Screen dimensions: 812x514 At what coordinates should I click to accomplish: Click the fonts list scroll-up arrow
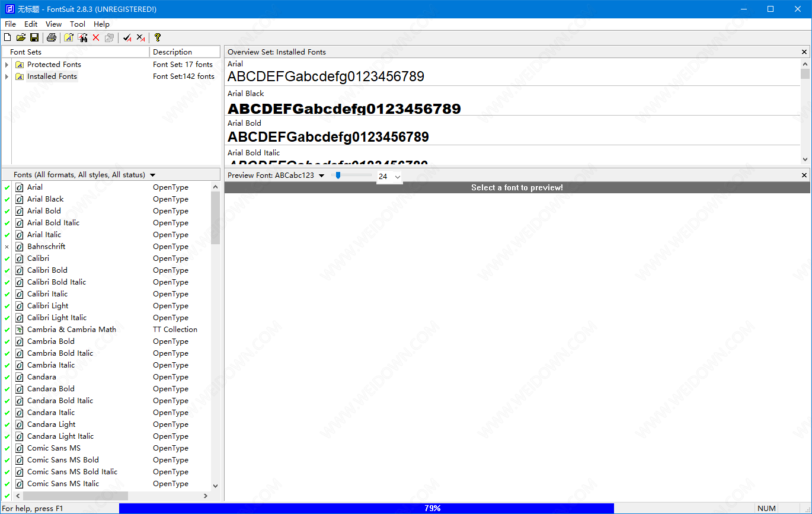(x=215, y=187)
